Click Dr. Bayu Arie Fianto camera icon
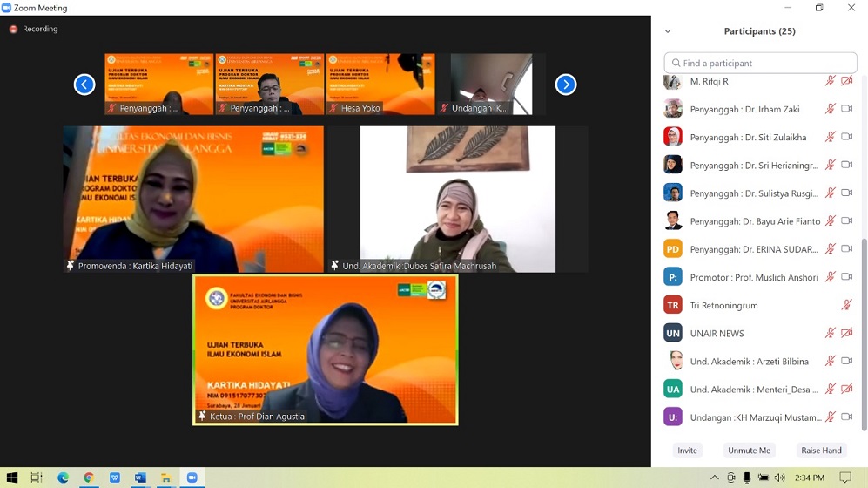This screenshot has width=868, height=488. (846, 220)
